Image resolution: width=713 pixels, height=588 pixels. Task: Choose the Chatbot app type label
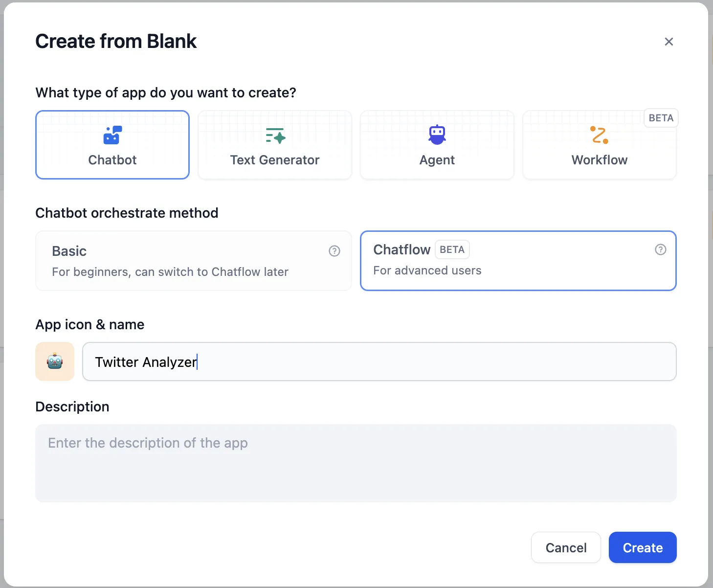112,160
